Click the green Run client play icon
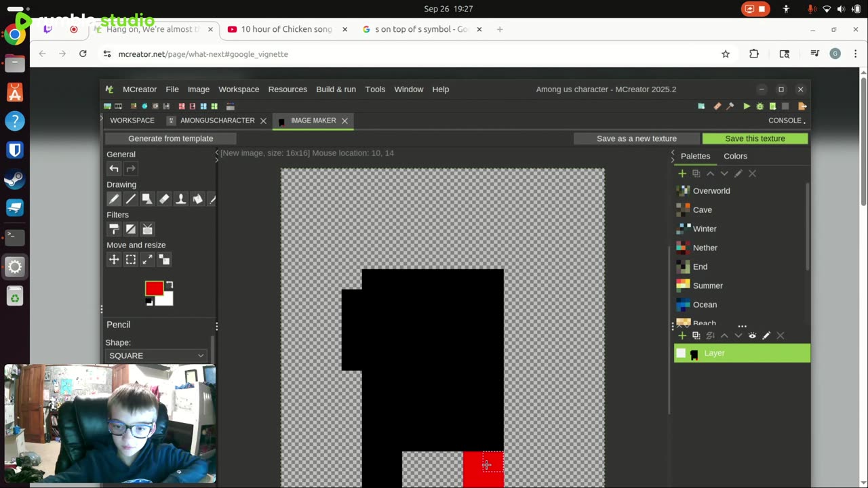Screen dimensions: 868x488 tap(747, 106)
